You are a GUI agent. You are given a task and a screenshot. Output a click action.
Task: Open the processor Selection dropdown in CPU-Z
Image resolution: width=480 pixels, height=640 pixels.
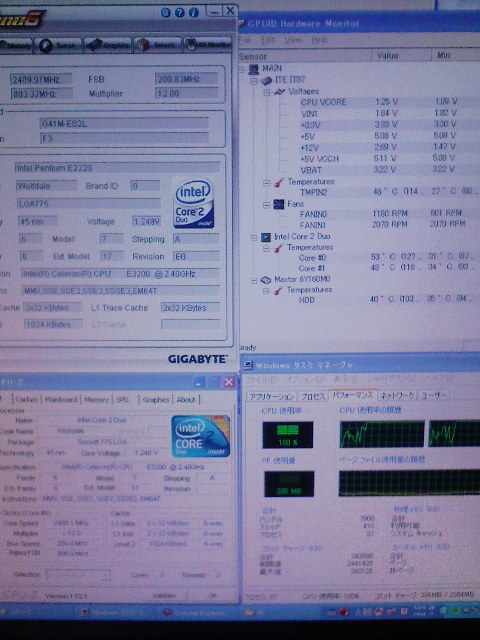click(x=78, y=575)
